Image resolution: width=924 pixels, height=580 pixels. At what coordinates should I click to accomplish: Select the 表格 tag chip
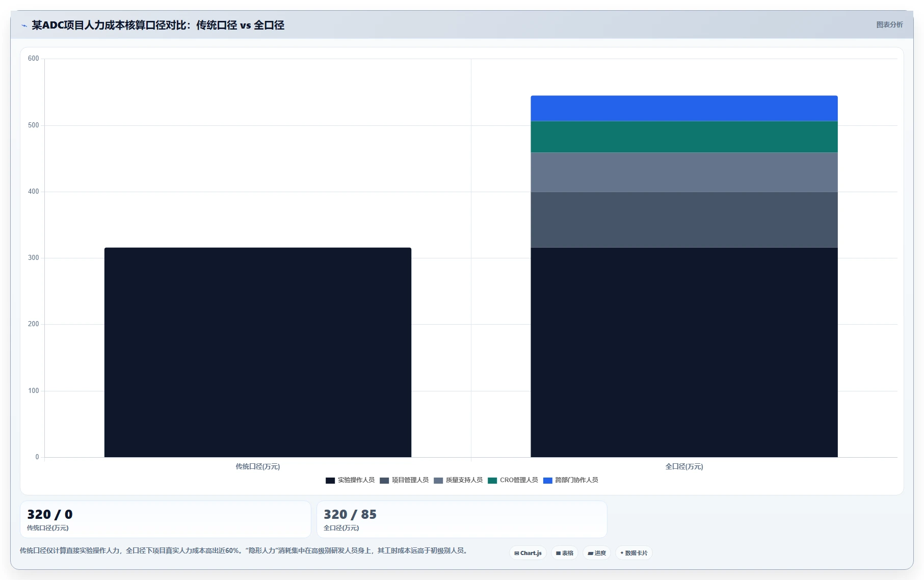(565, 553)
